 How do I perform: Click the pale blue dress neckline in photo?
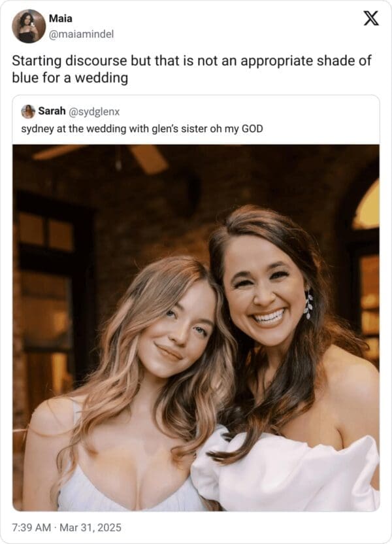coord(131,492)
